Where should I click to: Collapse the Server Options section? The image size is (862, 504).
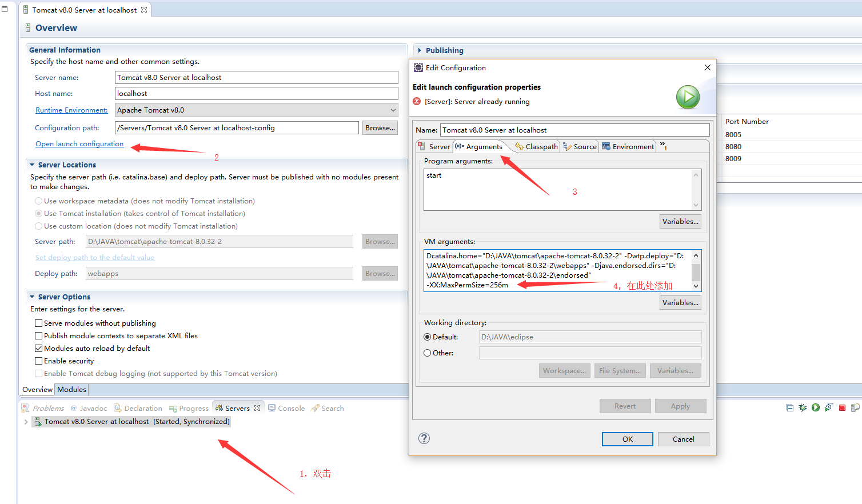32,297
